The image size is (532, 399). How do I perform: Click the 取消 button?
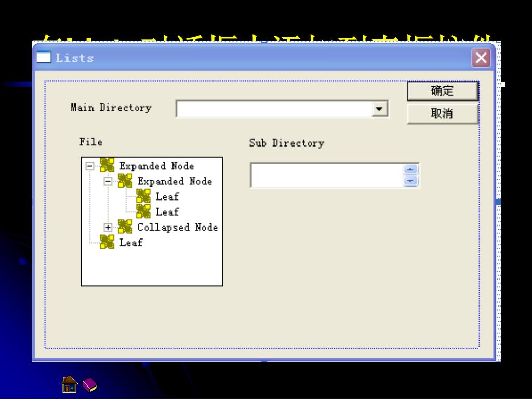[443, 114]
